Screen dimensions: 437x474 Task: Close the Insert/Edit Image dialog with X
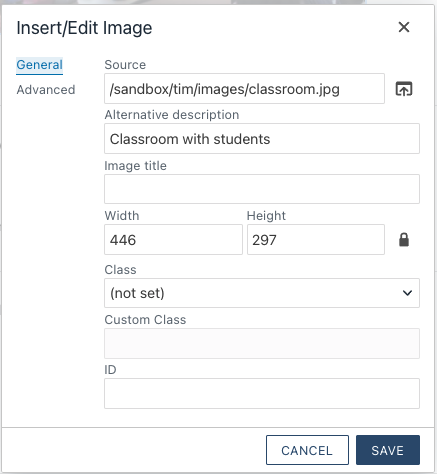tap(404, 27)
